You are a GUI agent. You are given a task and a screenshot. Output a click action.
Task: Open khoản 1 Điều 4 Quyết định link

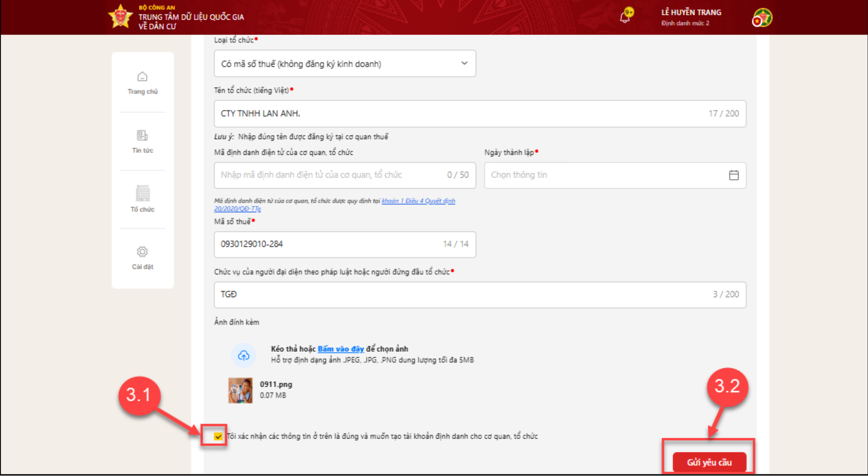pyautogui.click(x=418, y=201)
